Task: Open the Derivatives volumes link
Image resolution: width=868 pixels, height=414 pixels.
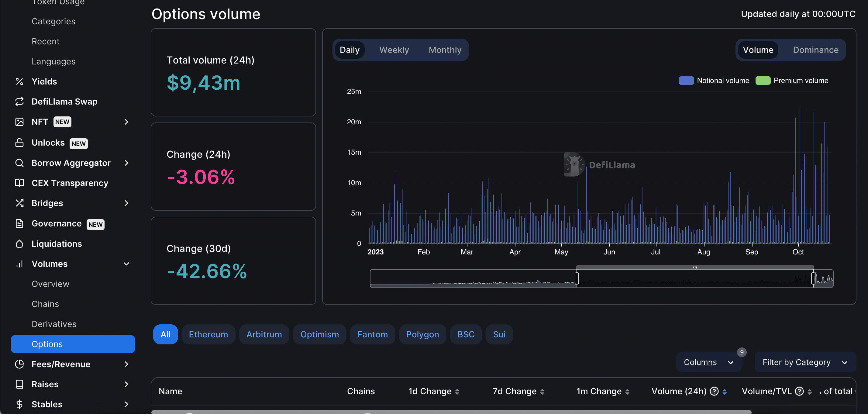Action: click(x=54, y=324)
